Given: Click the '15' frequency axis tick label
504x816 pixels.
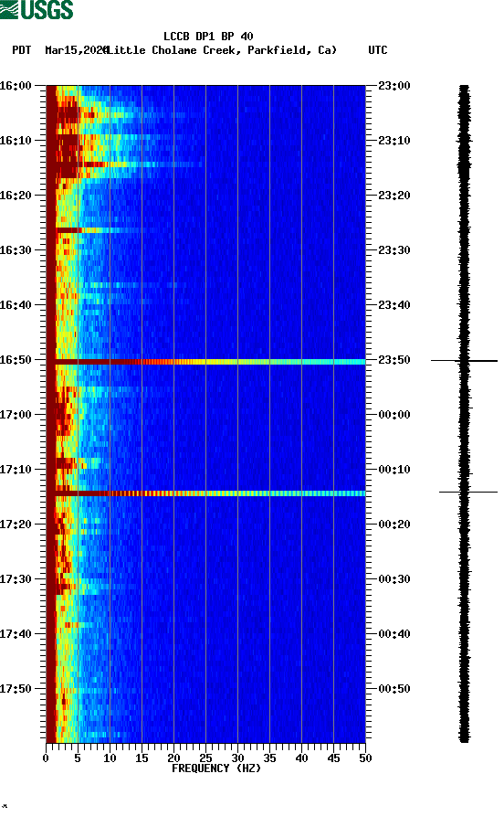Looking at the screenshot, I should click(x=142, y=758).
